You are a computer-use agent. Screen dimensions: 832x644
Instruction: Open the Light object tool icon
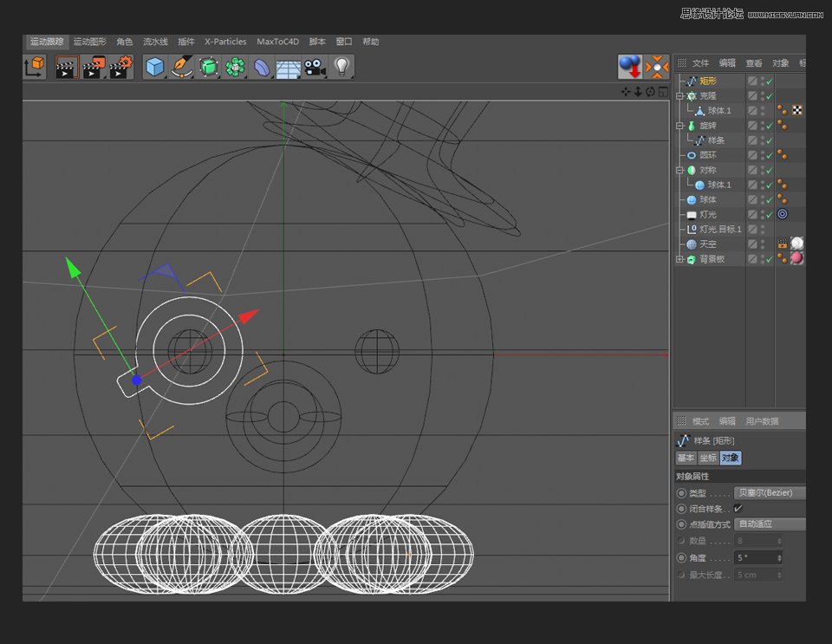341,67
